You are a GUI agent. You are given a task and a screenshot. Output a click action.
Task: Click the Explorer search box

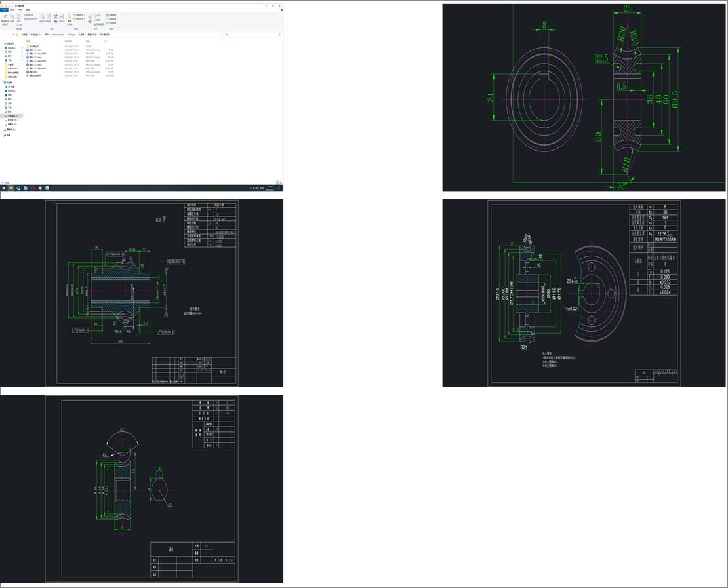[255, 35]
